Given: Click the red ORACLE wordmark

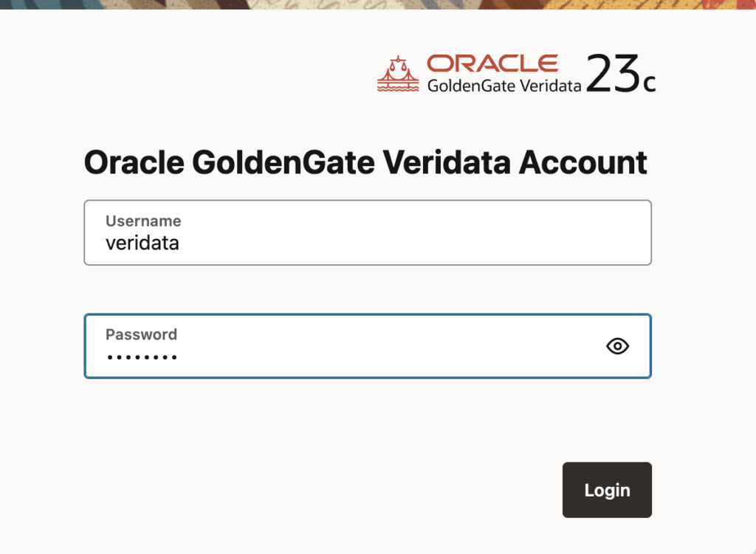Looking at the screenshot, I should tap(492, 63).
